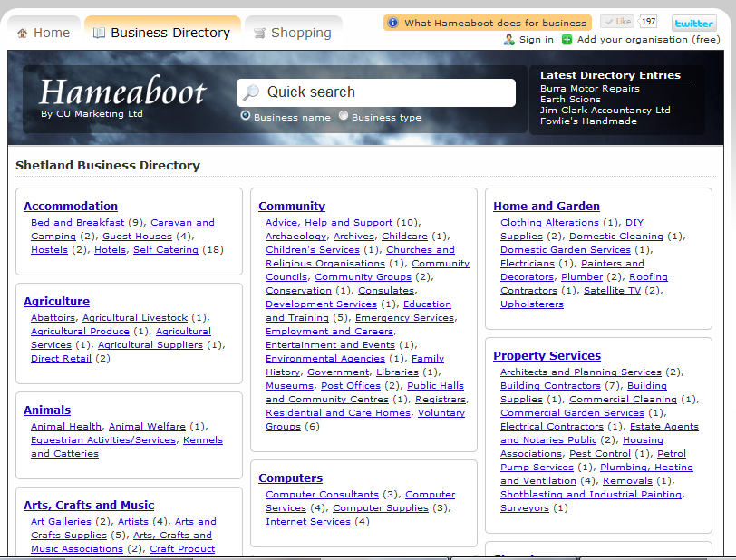This screenshot has height=560, width=736.
Task: Click the Bed and Breakfast link
Action: tap(77, 223)
